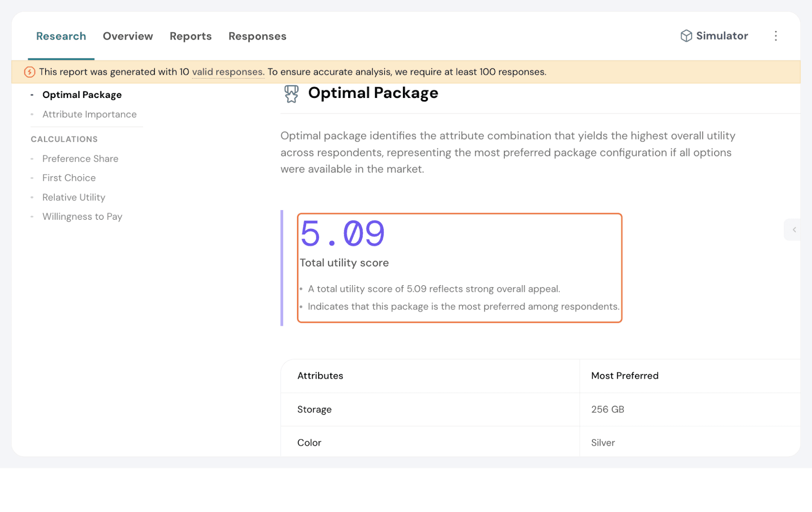
Task: Open Preference Share calculation
Action: [80, 159]
